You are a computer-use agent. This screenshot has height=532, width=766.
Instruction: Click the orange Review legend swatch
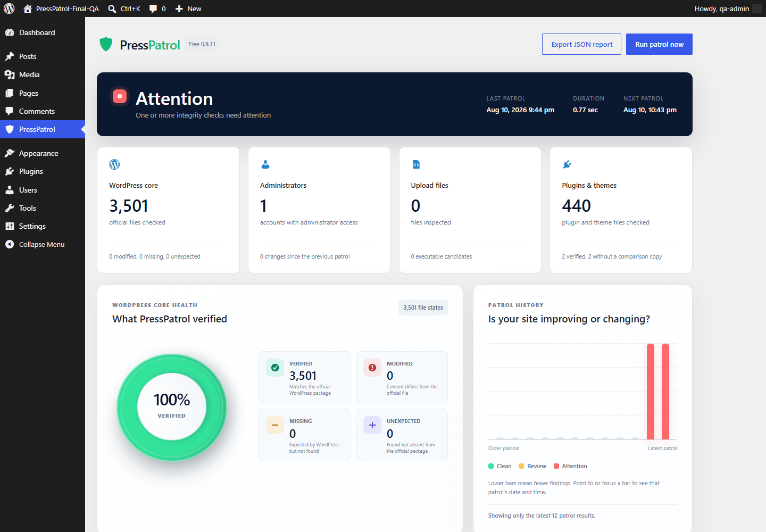tap(521, 466)
